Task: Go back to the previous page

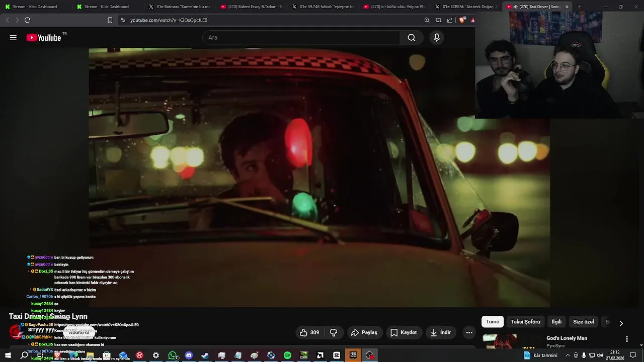Action: 7,20
